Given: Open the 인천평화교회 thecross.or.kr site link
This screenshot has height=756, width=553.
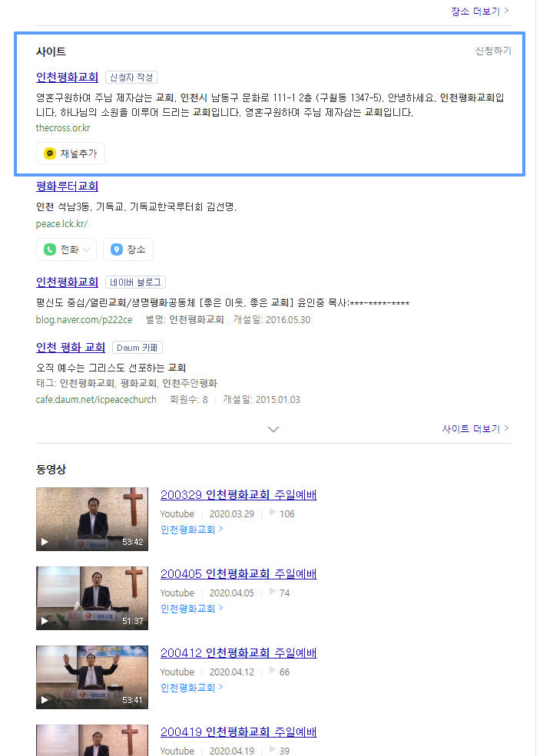Looking at the screenshot, I should [x=67, y=77].
